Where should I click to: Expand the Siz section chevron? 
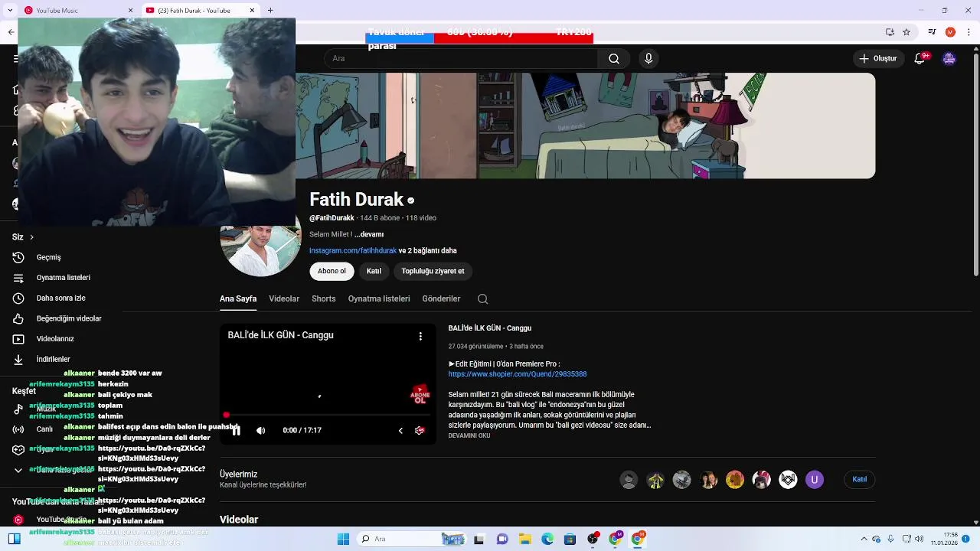31,237
